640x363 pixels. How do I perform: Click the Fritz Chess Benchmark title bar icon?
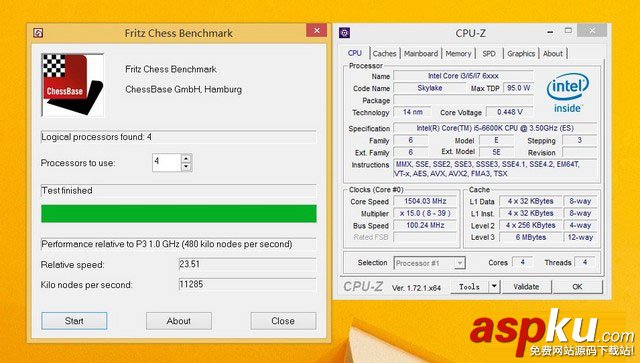[x=38, y=33]
